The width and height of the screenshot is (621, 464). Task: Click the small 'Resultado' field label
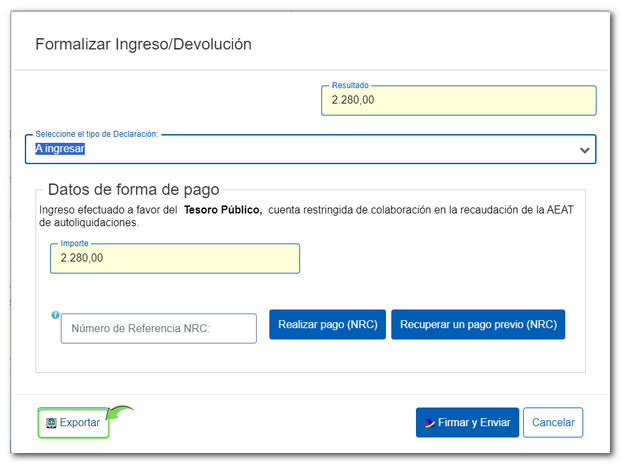click(x=350, y=86)
